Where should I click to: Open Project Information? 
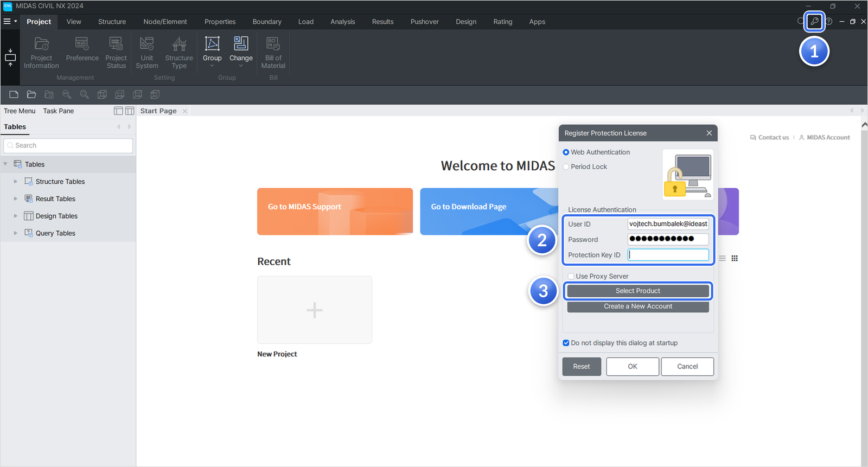point(41,53)
